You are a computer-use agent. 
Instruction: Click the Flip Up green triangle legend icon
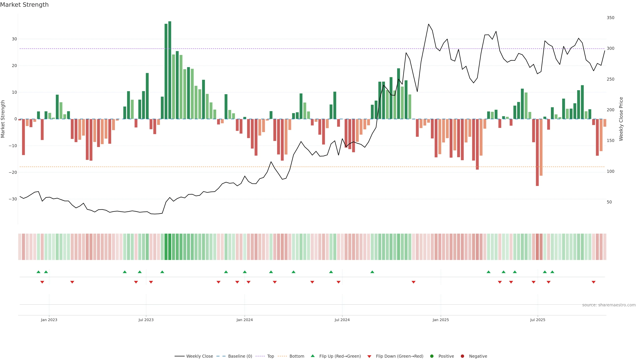point(312,356)
